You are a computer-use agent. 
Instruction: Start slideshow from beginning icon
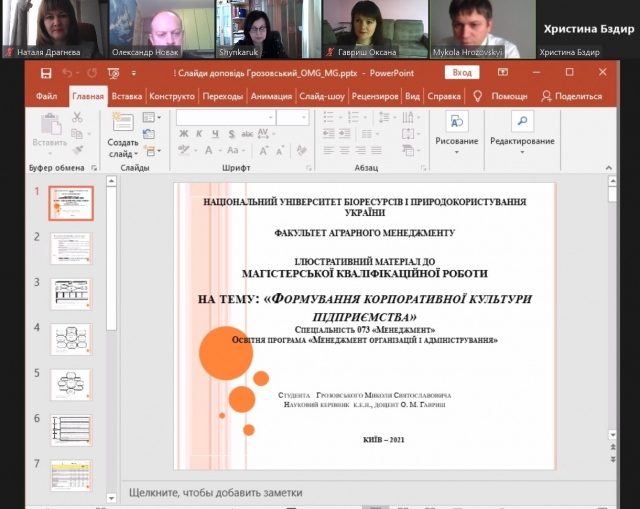point(119,73)
